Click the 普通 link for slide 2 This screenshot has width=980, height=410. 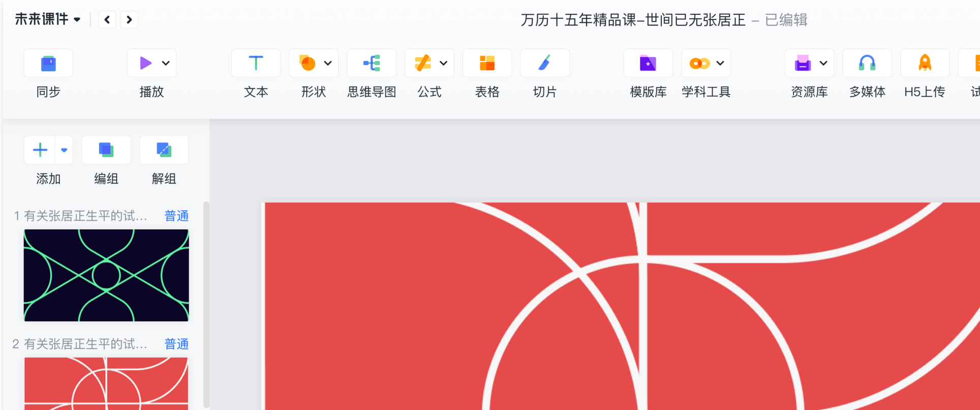click(x=176, y=344)
